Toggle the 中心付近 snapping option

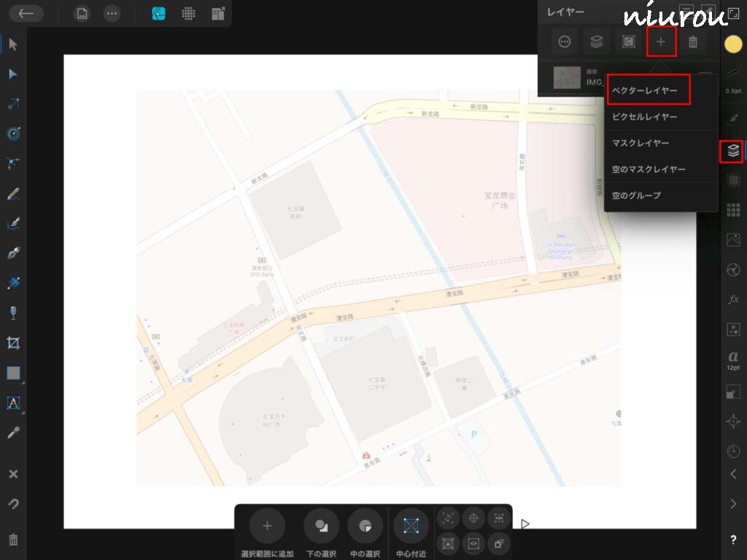point(411,526)
